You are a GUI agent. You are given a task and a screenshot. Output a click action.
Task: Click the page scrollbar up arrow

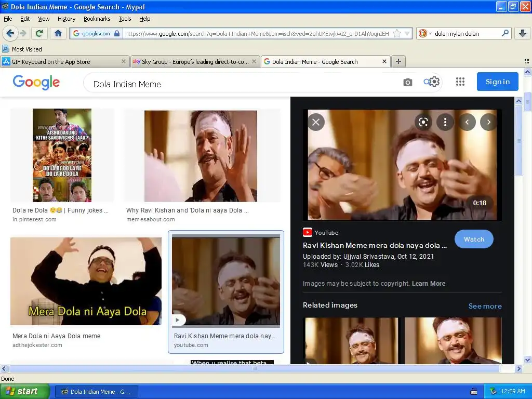click(528, 72)
